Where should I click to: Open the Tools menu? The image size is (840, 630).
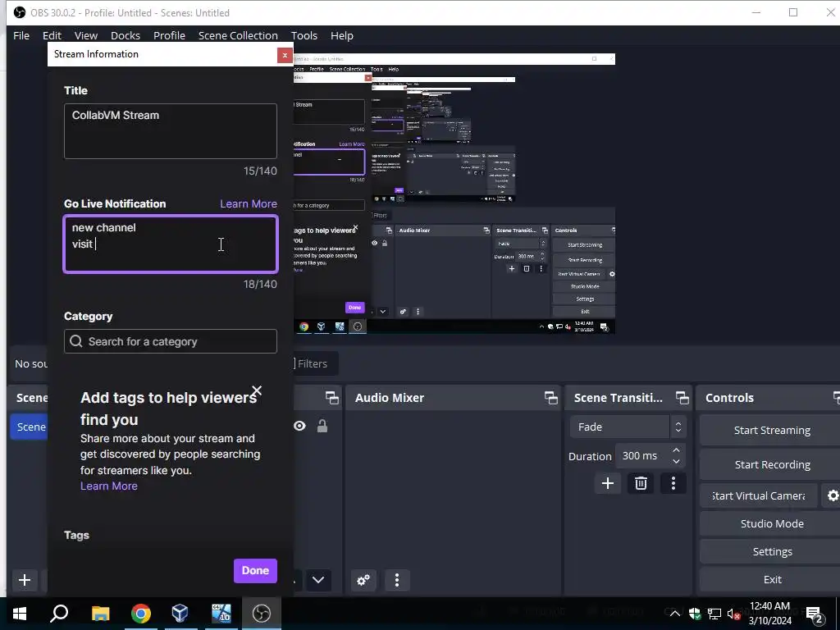304,35
